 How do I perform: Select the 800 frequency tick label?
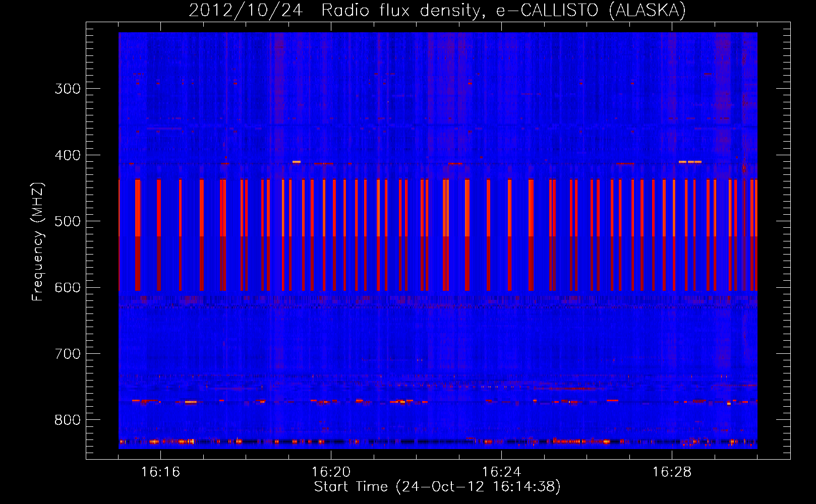[68, 420]
